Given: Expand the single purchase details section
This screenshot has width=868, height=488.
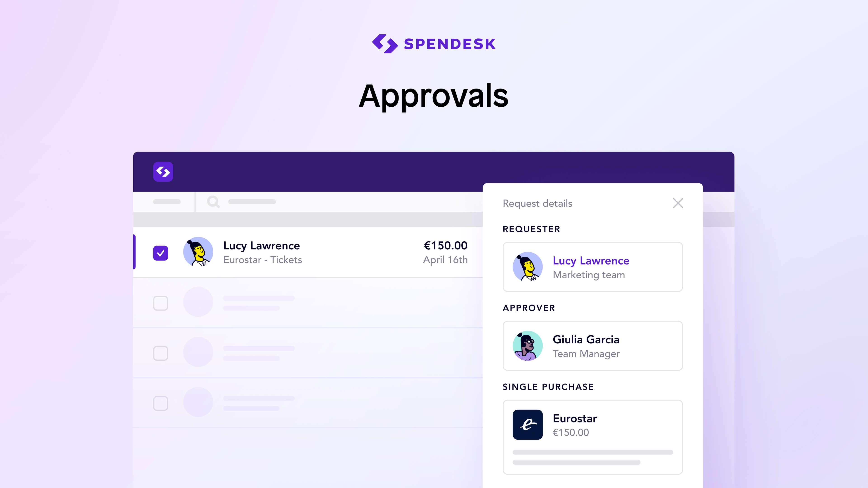Looking at the screenshot, I should coord(593,424).
